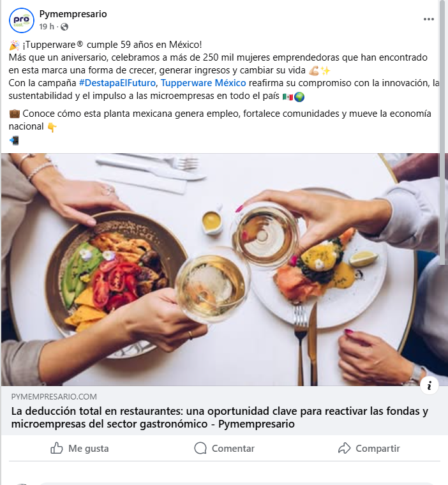Open the Tupperware México page link
The width and height of the screenshot is (448, 485).
pyautogui.click(x=204, y=83)
